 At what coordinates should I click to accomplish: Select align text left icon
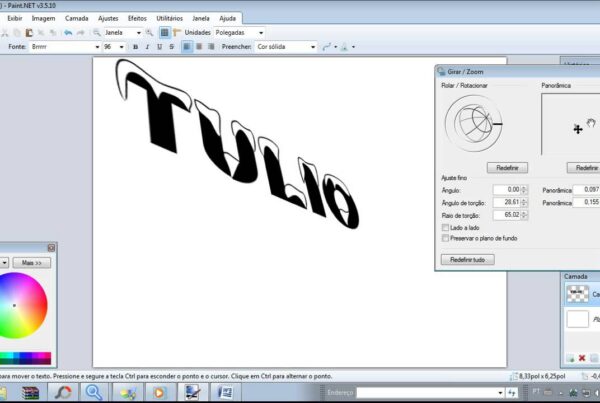pos(186,47)
